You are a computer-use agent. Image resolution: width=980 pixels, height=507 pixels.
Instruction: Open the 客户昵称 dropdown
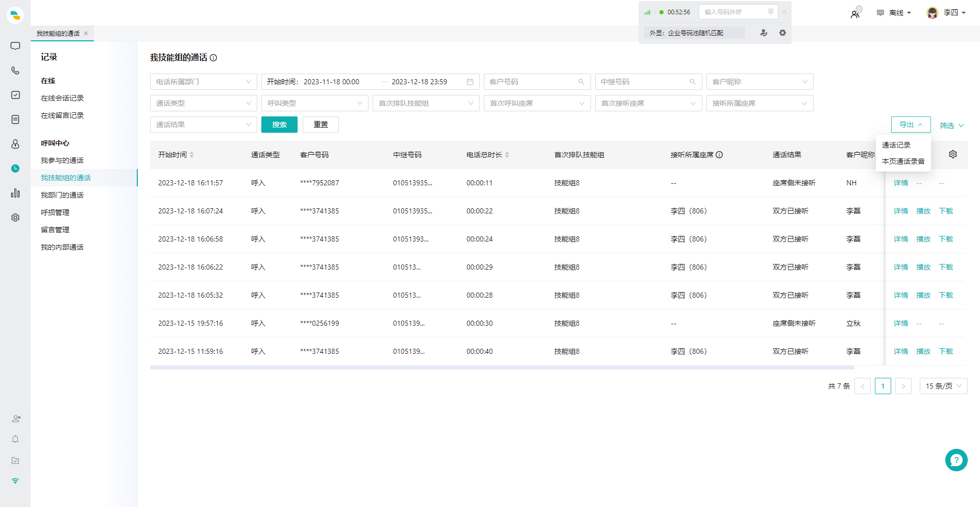point(760,82)
